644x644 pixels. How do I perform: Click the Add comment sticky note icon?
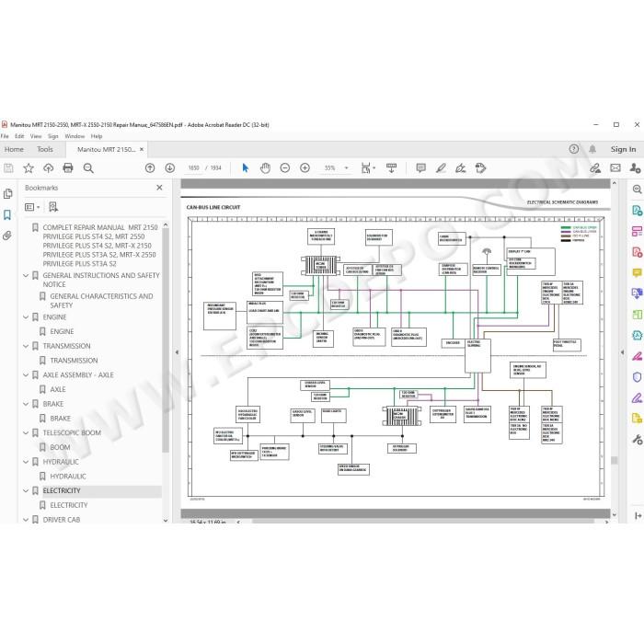point(420,167)
